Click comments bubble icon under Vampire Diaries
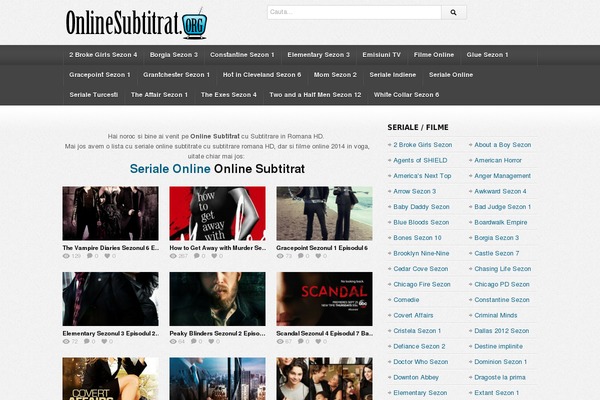The width and height of the screenshot is (600, 400). point(90,256)
